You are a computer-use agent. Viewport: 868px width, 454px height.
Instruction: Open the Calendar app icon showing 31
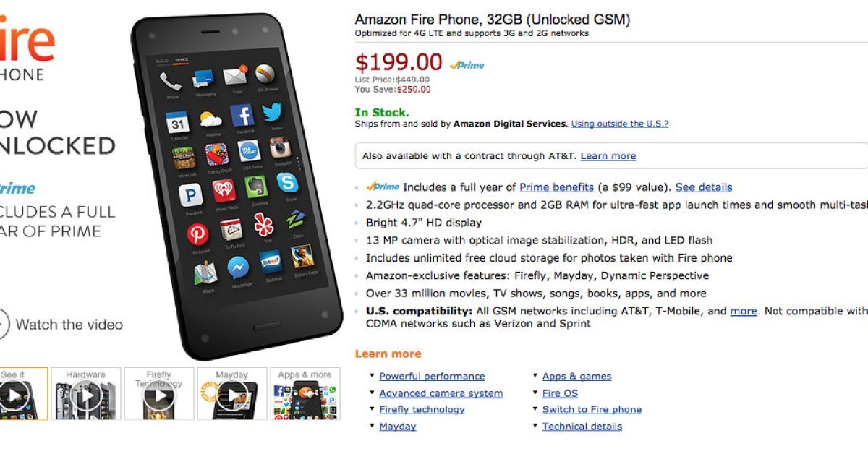point(177,123)
